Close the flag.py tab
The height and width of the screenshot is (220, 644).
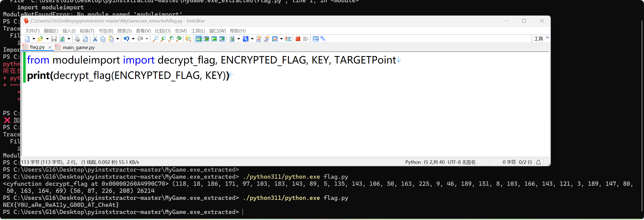pyautogui.click(x=50, y=47)
